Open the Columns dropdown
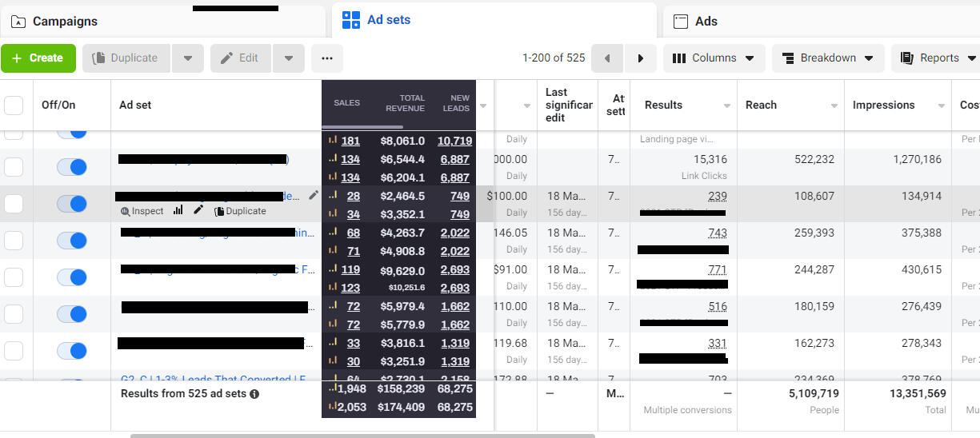This screenshot has width=980, height=438. coord(714,58)
